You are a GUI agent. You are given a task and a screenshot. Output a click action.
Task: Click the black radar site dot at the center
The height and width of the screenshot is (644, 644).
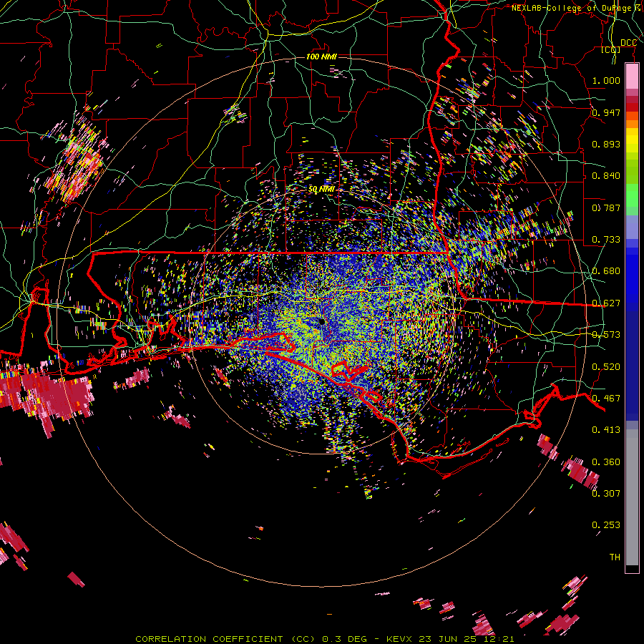321,321
